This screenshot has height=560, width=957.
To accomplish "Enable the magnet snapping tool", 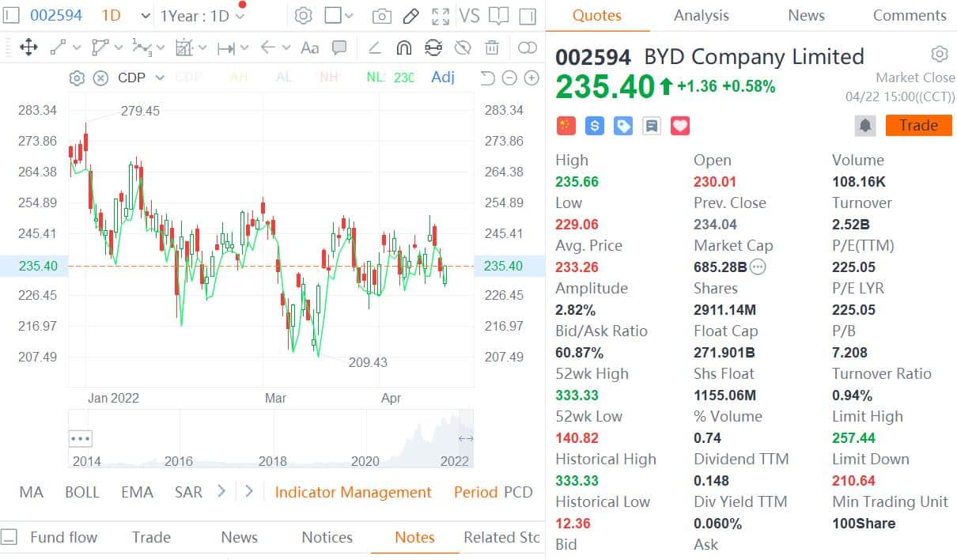I will click(x=404, y=47).
